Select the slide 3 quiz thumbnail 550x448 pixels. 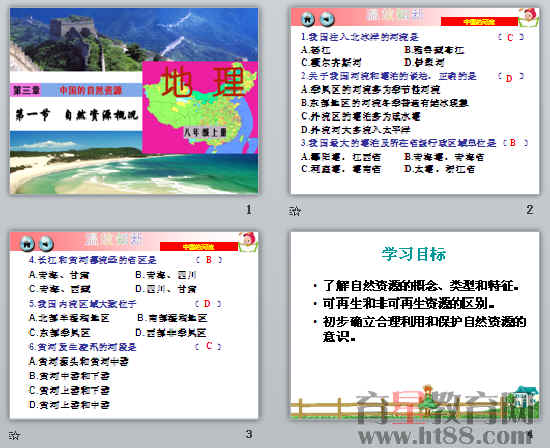(x=134, y=325)
